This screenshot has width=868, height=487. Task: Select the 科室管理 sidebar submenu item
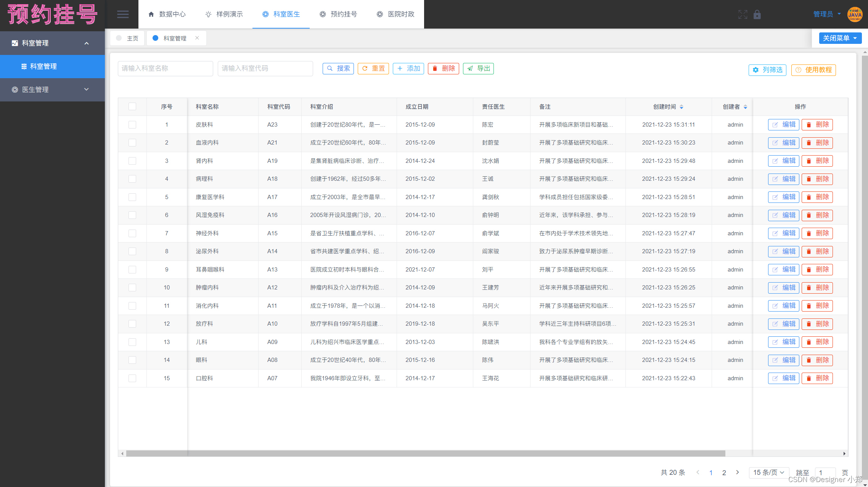coord(52,66)
